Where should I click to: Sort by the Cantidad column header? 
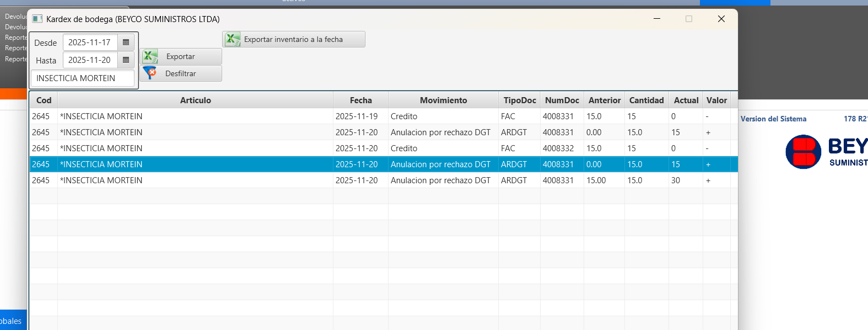click(646, 100)
